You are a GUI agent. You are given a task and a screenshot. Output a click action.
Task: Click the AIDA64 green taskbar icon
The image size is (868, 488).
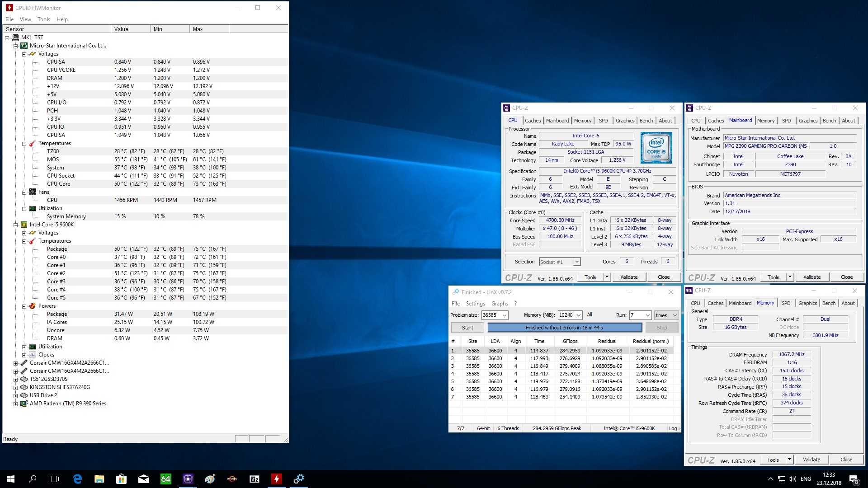tap(166, 479)
